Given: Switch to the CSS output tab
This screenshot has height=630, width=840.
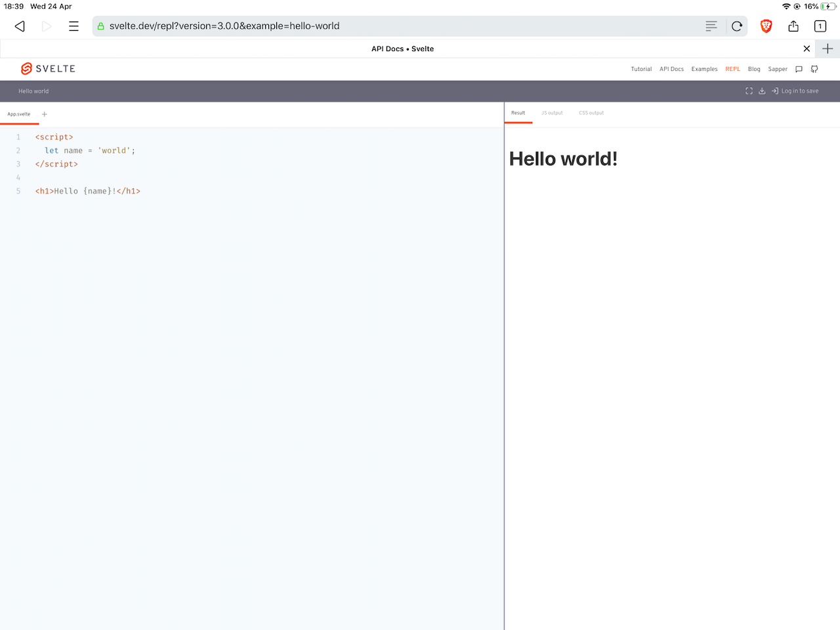Looking at the screenshot, I should pos(591,113).
